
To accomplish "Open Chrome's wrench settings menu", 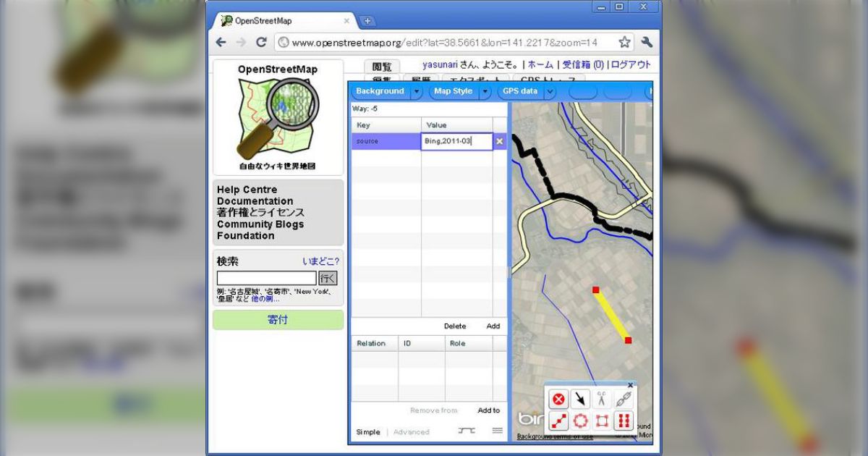I will [647, 42].
